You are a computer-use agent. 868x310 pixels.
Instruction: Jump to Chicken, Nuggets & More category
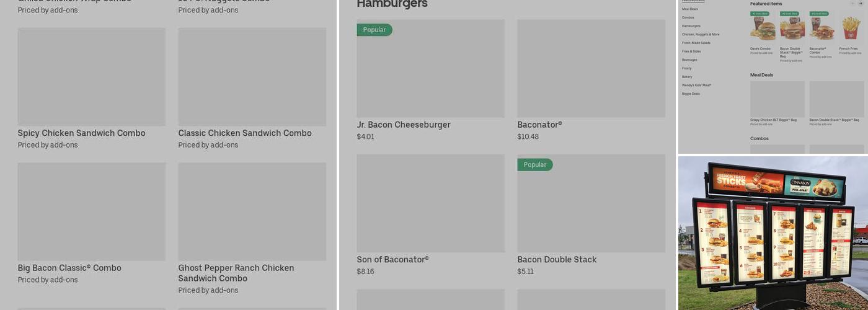(701, 35)
